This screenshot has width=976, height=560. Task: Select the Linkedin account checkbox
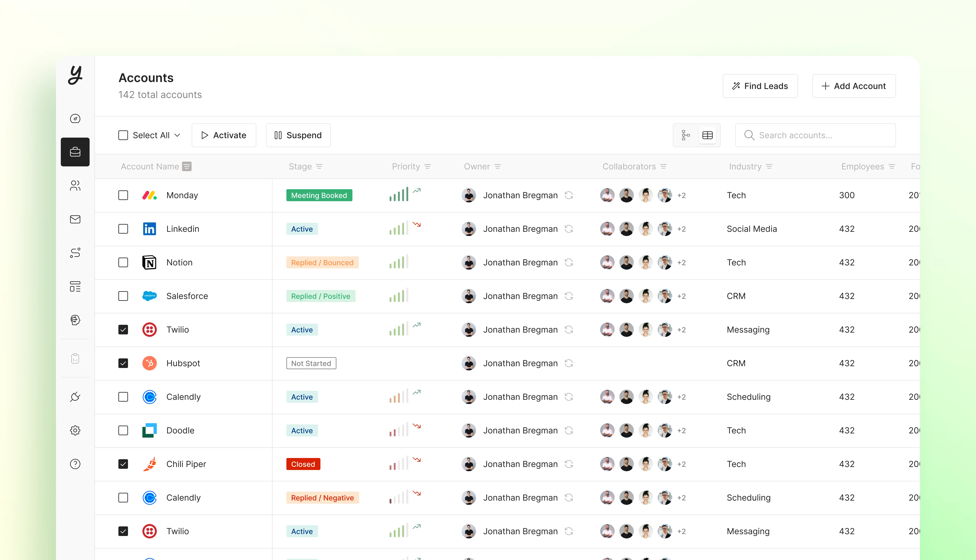tap(123, 229)
